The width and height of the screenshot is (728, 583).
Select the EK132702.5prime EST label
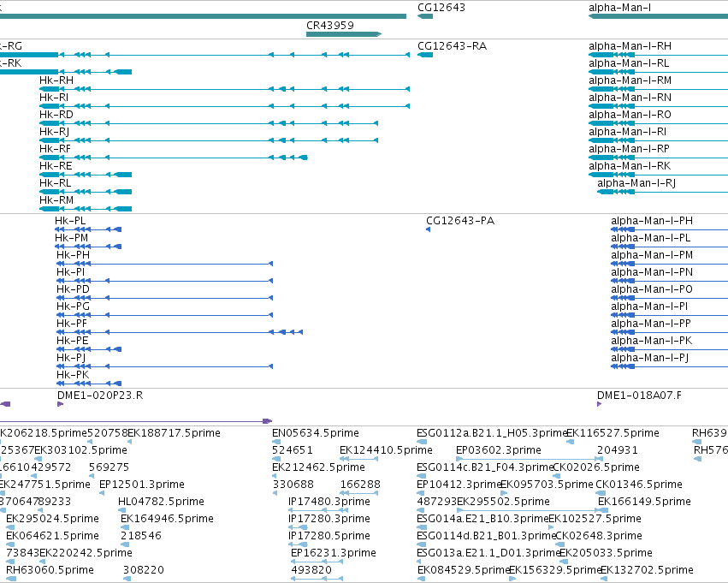(647, 570)
